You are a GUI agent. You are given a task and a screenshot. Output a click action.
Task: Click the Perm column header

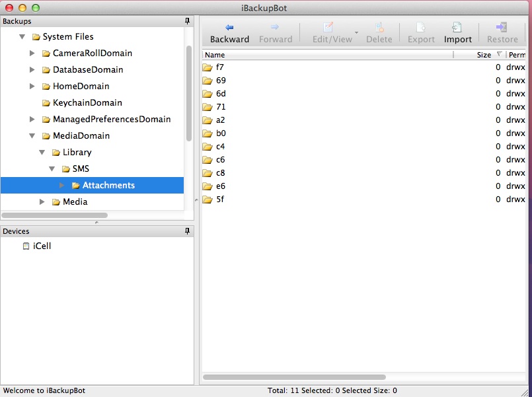(x=516, y=55)
